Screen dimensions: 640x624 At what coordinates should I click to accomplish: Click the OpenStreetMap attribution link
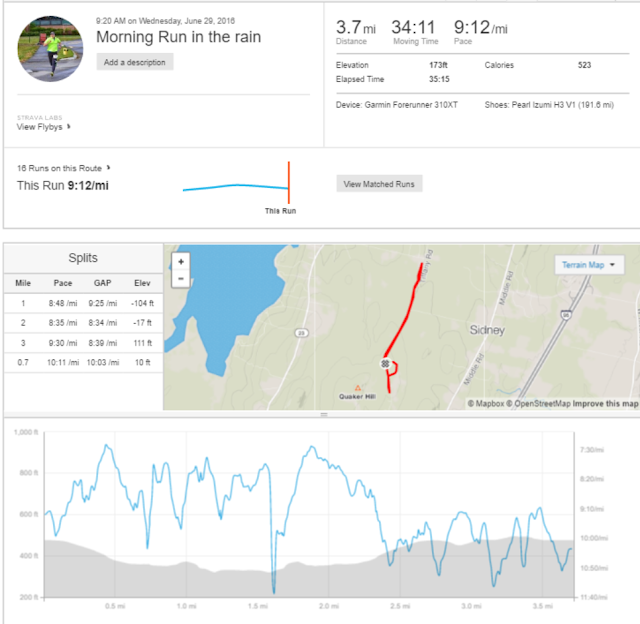(538, 404)
